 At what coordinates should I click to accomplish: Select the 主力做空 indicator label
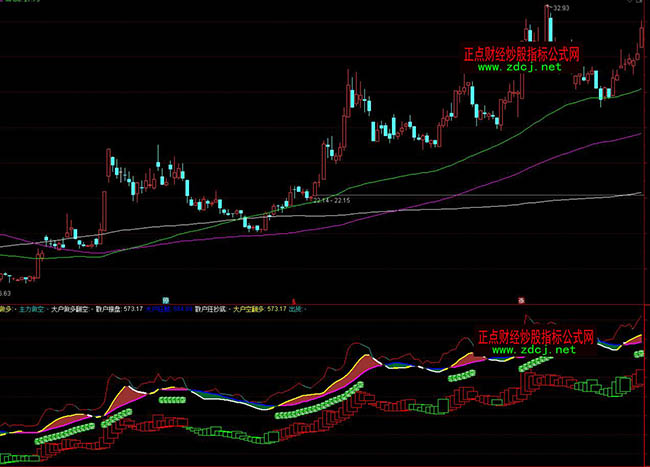[30, 310]
